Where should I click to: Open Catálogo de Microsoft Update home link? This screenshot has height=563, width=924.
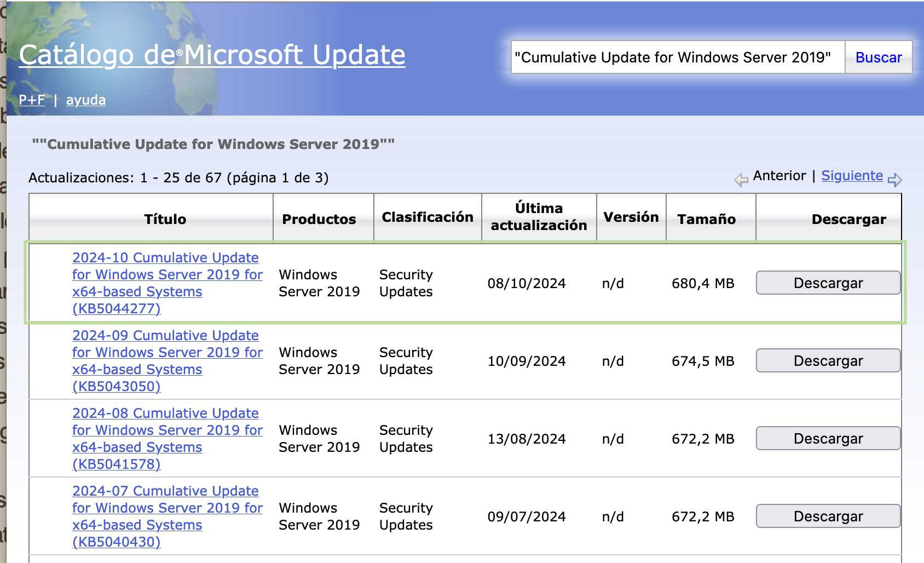(212, 55)
